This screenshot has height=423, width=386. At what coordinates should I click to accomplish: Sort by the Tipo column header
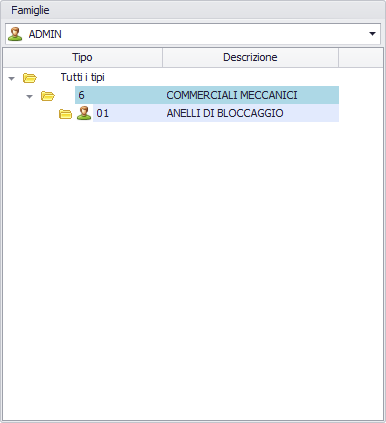[x=82, y=57]
